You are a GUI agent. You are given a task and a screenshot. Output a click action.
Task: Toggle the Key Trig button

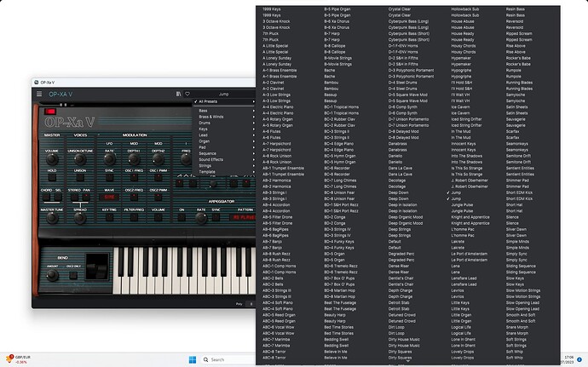click(109, 217)
